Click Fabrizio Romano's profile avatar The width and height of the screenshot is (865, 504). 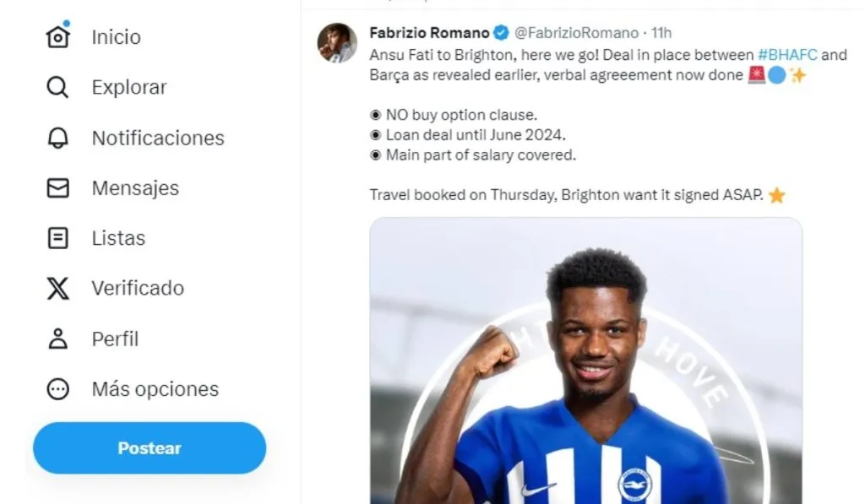(337, 43)
